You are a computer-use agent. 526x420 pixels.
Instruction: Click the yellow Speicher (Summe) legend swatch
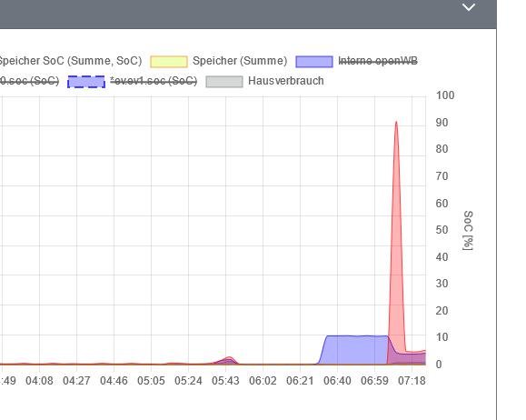click(169, 62)
